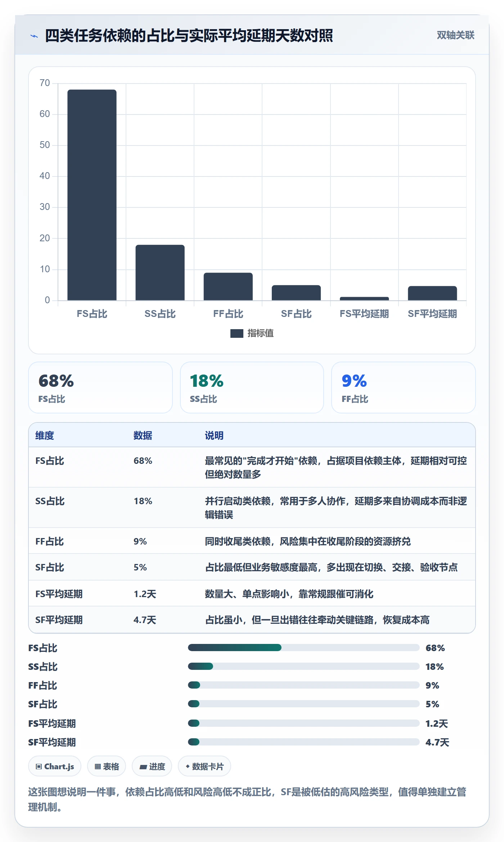This screenshot has width=504, height=842.
Task: Click the SS占比 bar in chart
Action: point(160,273)
